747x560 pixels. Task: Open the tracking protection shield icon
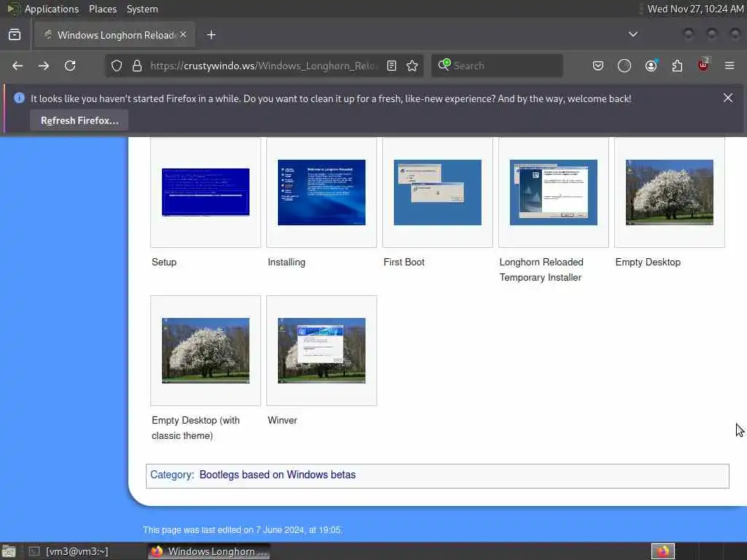117,66
